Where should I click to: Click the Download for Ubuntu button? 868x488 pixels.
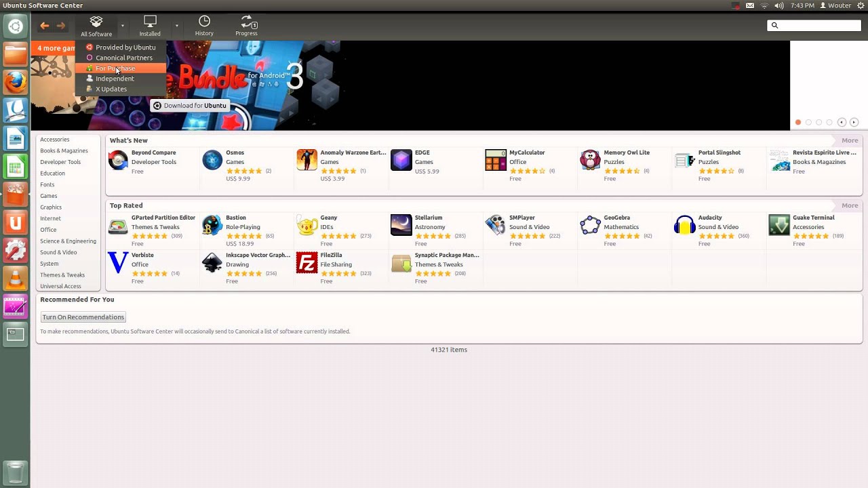(189, 106)
